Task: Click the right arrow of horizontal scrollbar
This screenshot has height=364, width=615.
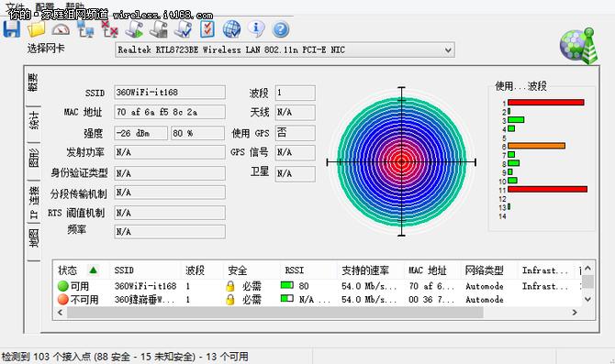Action: click(575, 313)
